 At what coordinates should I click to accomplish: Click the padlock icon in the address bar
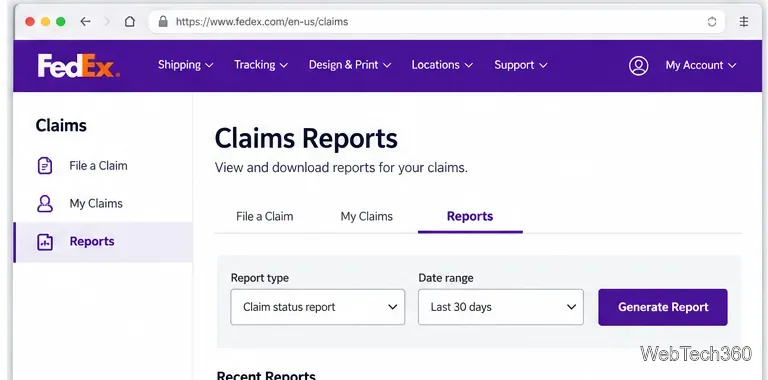click(163, 22)
